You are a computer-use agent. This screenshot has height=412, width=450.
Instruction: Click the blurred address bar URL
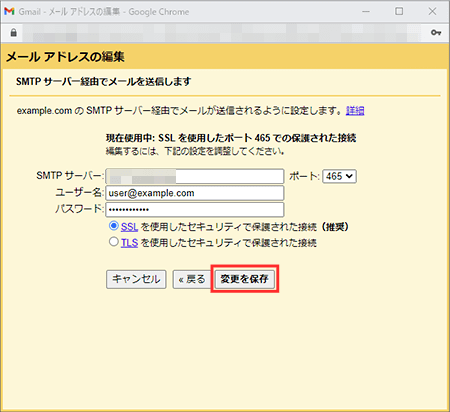click(x=223, y=33)
